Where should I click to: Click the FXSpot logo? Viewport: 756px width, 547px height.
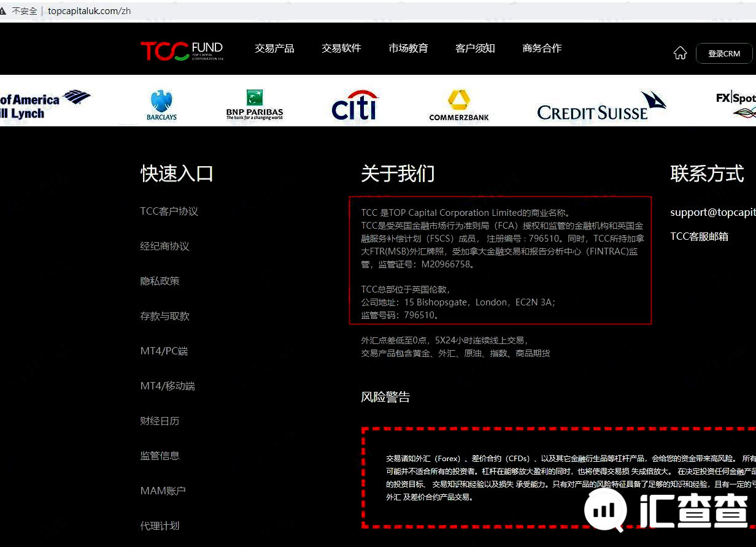tap(736, 105)
